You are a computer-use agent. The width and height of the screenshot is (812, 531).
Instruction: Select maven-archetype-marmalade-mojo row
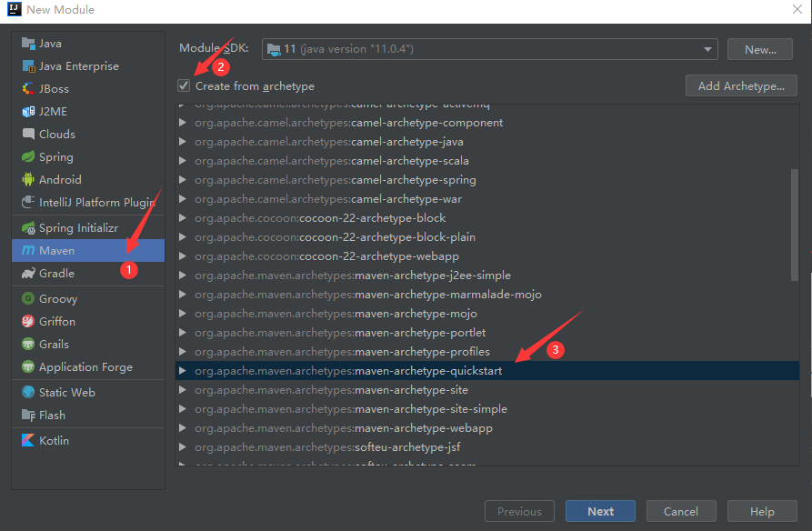(487, 295)
